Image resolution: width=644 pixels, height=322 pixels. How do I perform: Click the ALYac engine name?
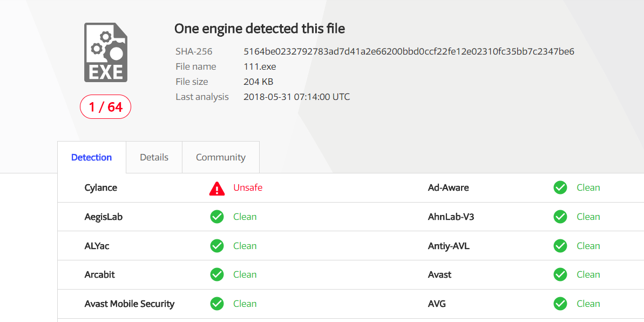click(97, 246)
